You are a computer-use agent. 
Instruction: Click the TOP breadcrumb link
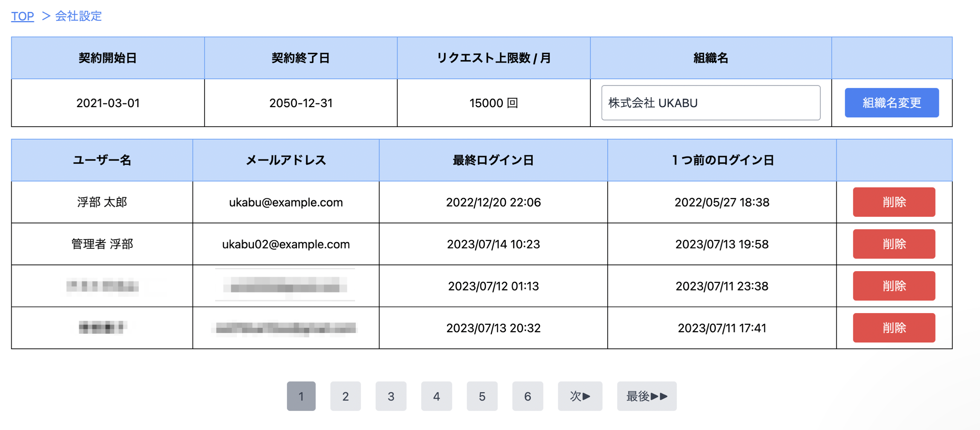coord(23,16)
